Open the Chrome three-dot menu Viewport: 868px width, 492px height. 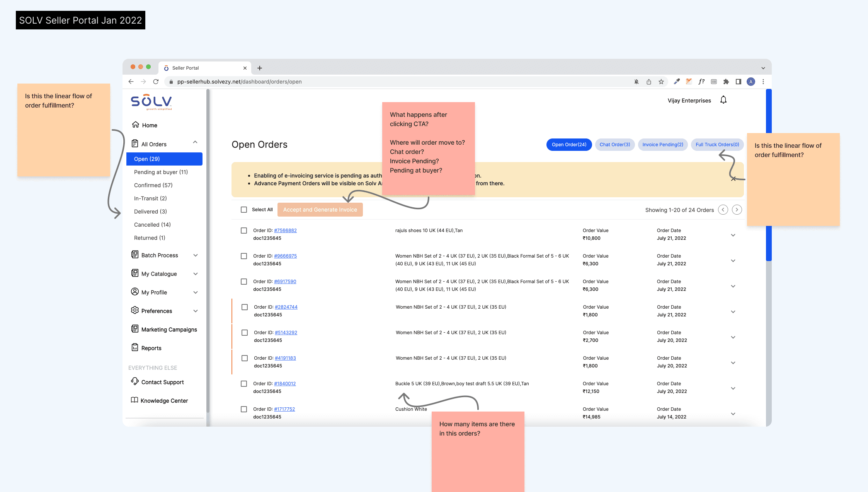pos(763,82)
